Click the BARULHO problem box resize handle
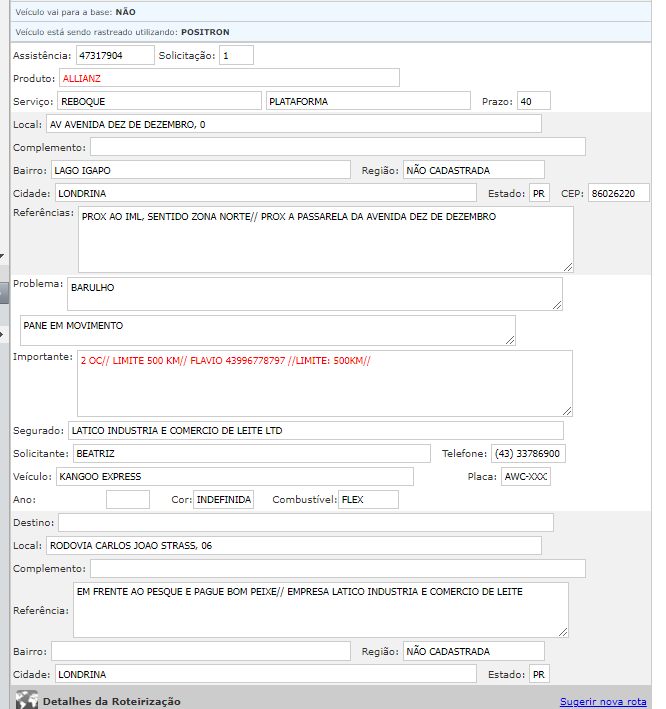The image size is (666, 709). click(x=556, y=304)
